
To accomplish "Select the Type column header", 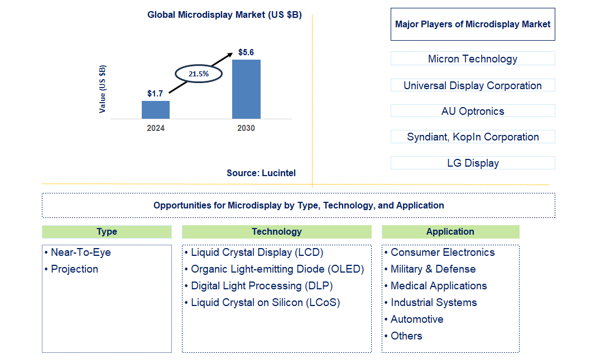I will [106, 231].
